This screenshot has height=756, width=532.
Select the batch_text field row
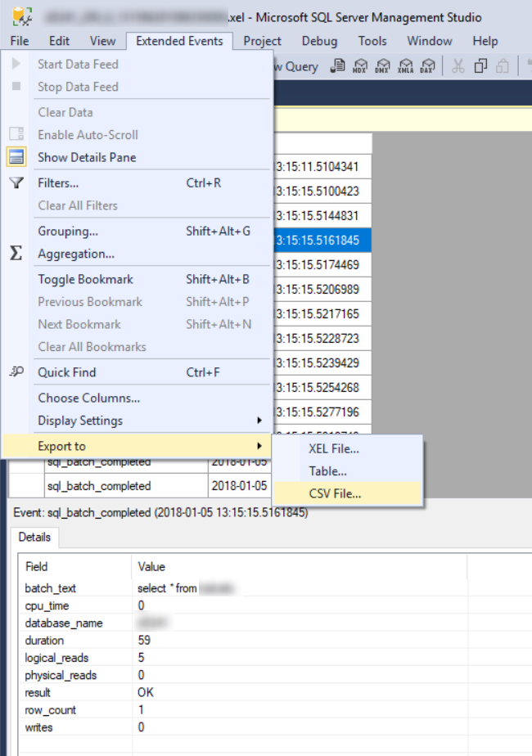[x=275, y=588]
